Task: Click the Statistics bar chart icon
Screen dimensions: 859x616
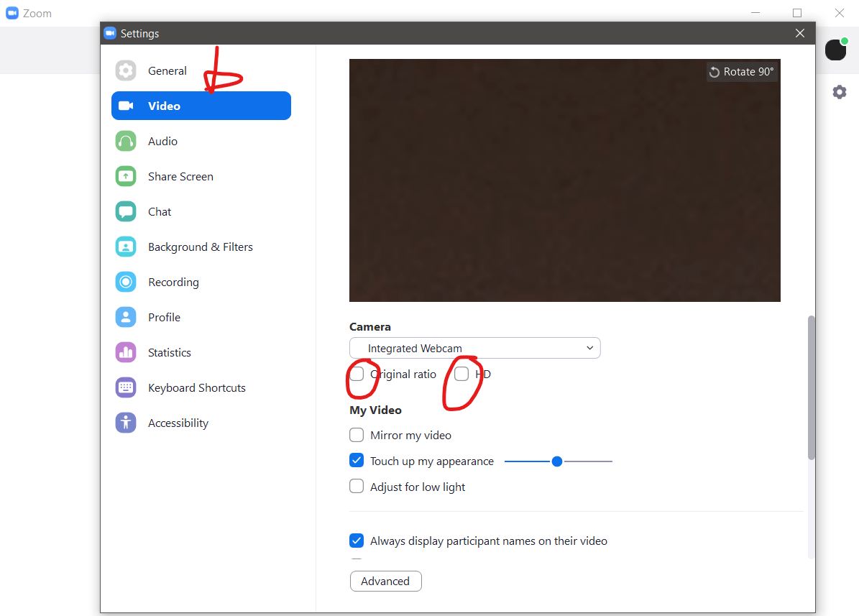Action: coord(126,352)
